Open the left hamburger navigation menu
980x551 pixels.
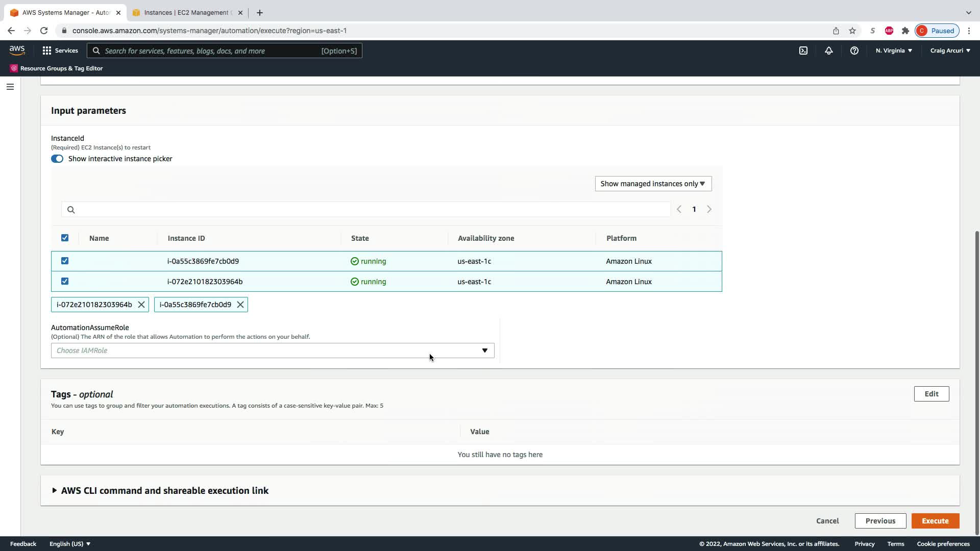tap(10, 87)
